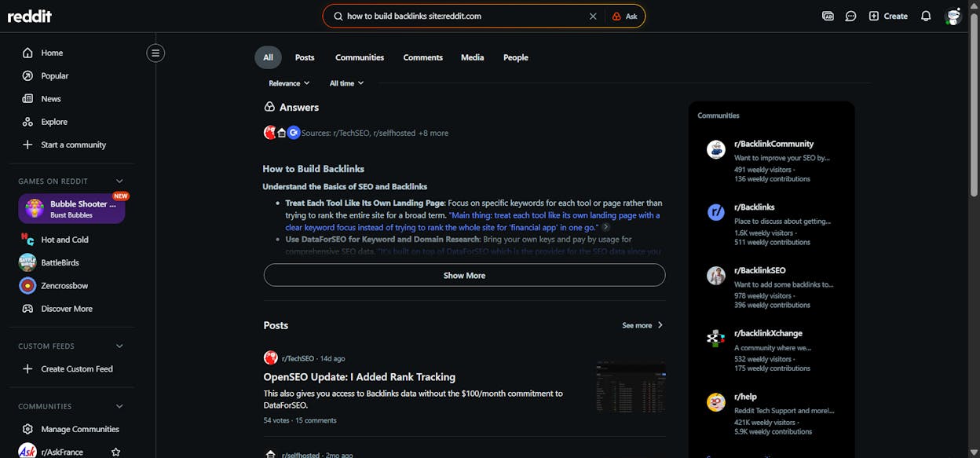Image resolution: width=980 pixels, height=458 pixels.
Task: Switch to Communities tab
Action: [x=360, y=57]
